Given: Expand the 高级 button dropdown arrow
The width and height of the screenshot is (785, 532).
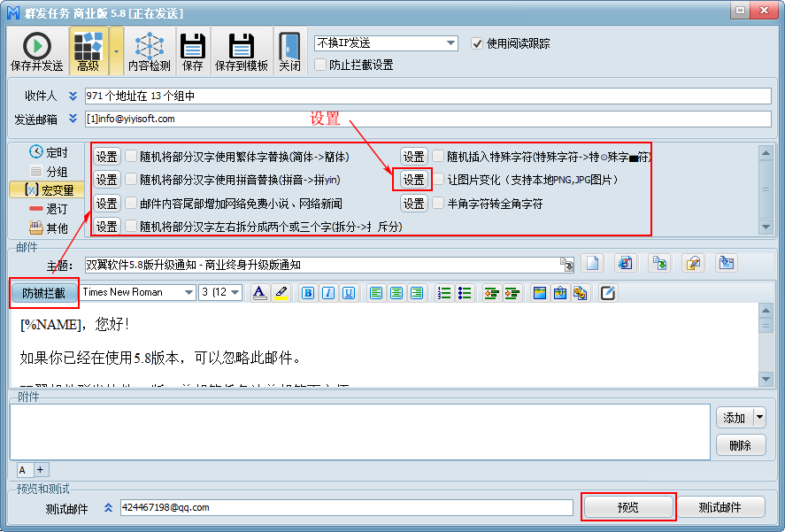Looking at the screenshot, I should click(116, 51).
